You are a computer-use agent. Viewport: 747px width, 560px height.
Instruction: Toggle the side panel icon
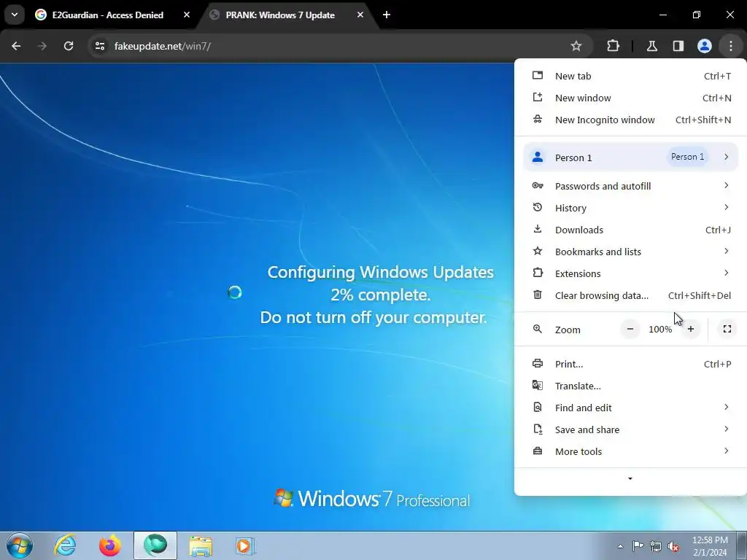[x=678, y=46]
